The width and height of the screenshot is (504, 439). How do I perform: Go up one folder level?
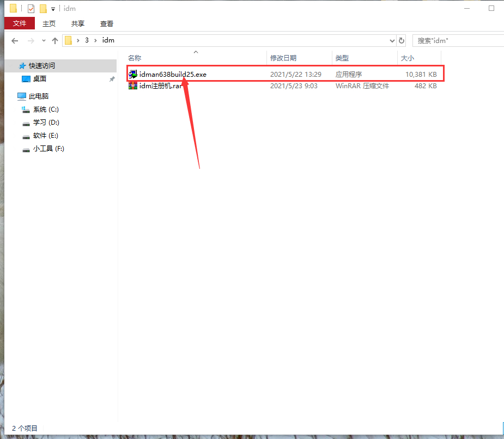(x=55, y=41)
